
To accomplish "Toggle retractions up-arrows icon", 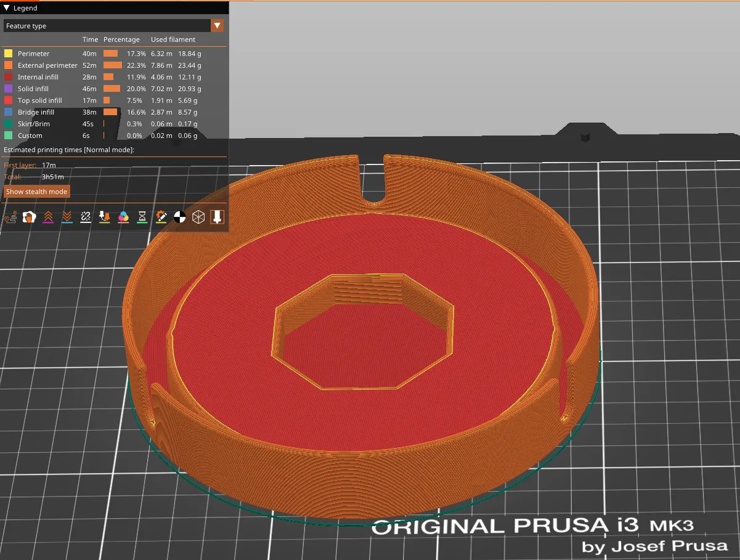I will tap(48, 217).
